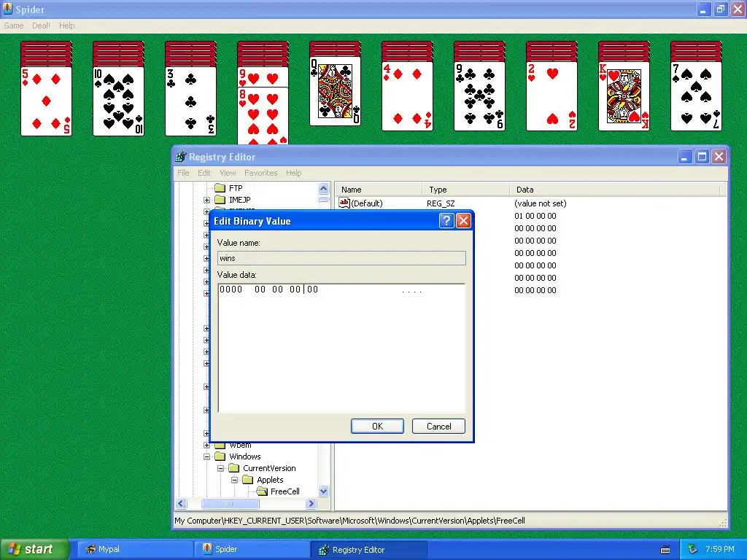Image resolution: width=747 pixels, height=560 pixels.
Task: Click data cell '01 00 00 00'
Action: tap(535, 216)
